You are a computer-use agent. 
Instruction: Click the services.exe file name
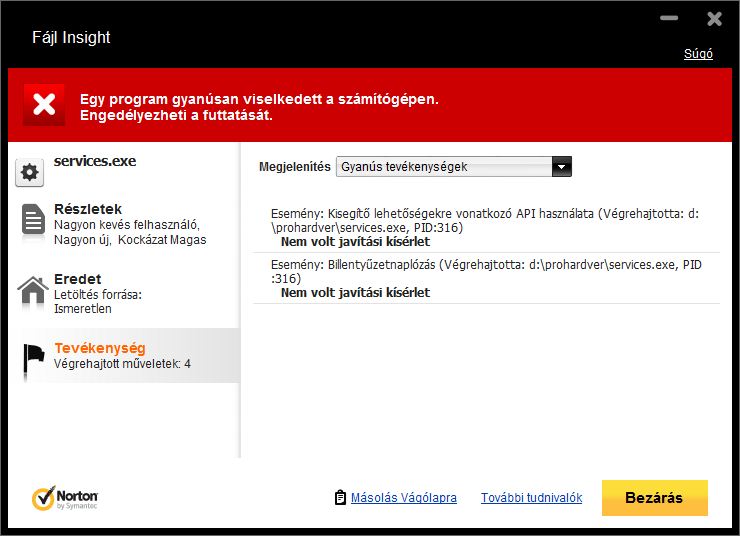pyautogui.click(x=95, y=161)
